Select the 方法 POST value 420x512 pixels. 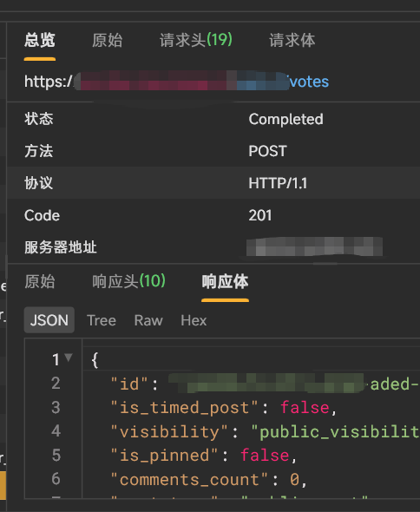point(267,151)
